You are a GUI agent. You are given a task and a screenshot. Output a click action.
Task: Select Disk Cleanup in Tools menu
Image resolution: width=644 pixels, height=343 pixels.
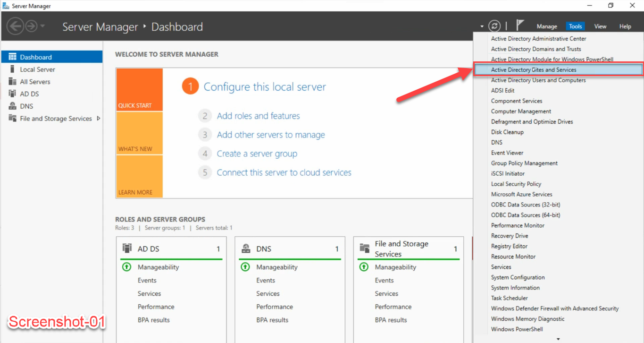(559, 132)
